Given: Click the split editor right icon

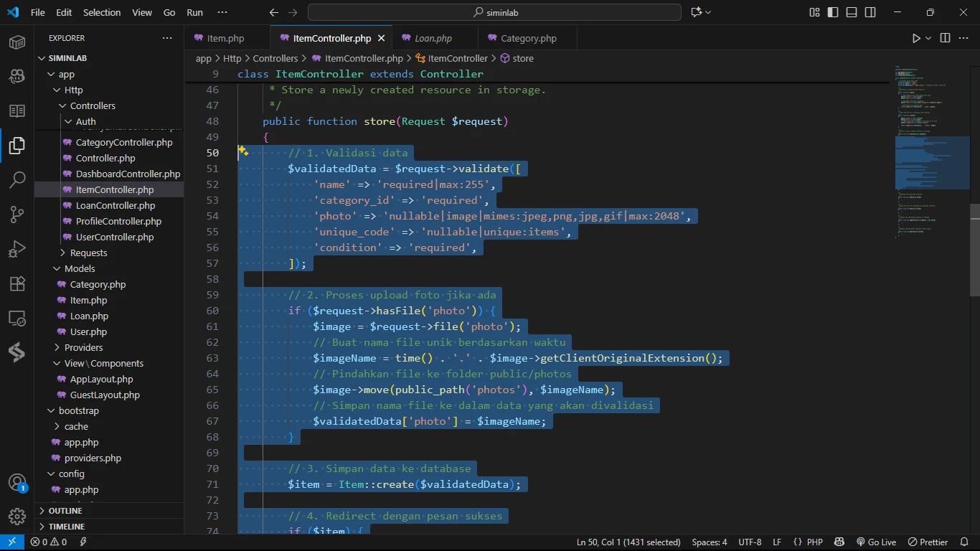Looking at the screenshot, I should 945,38.
